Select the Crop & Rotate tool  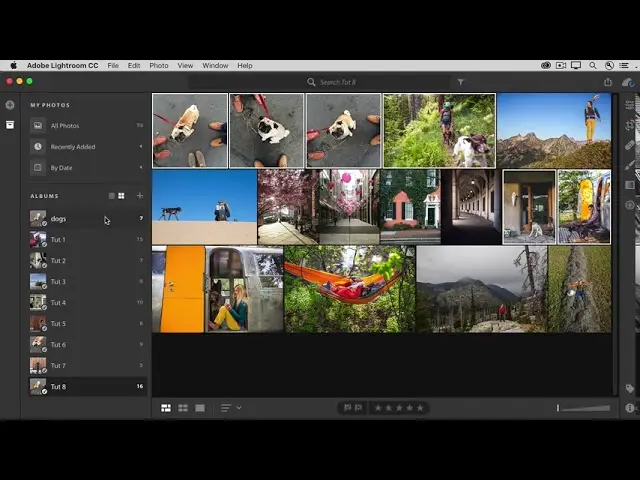coord(630,125)
